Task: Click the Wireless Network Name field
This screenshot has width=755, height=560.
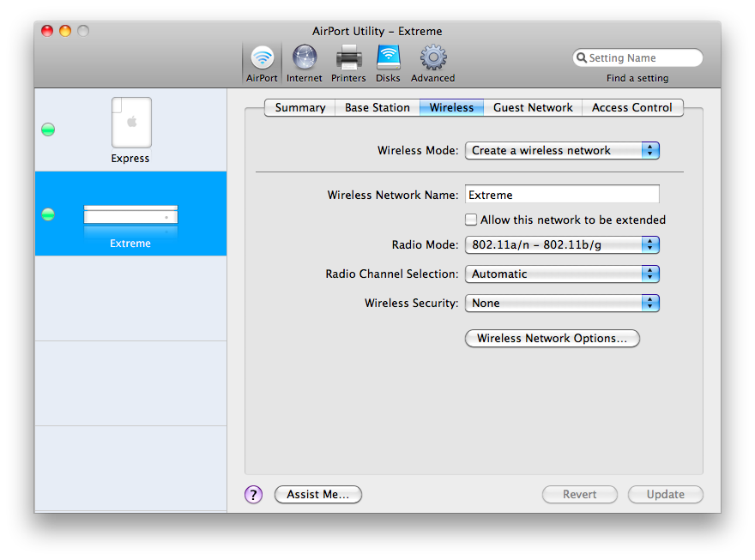Action: pyautogui.click(x=562, y=195)
